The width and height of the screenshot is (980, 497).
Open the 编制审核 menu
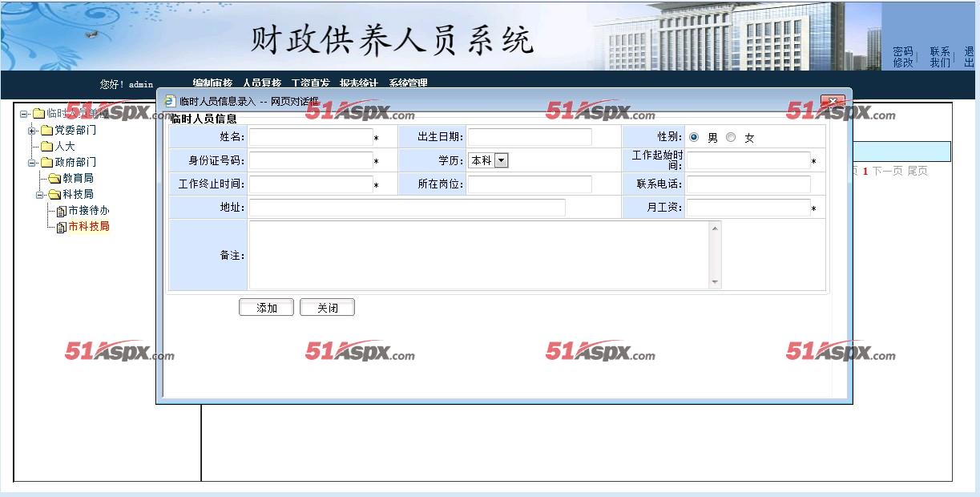tap(212, 83)
